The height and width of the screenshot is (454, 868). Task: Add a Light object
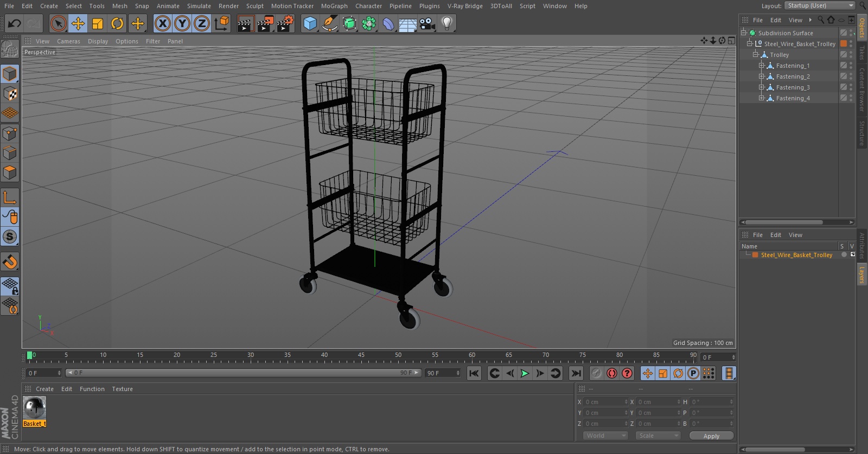pyautogui.click(x=447, y=23)
